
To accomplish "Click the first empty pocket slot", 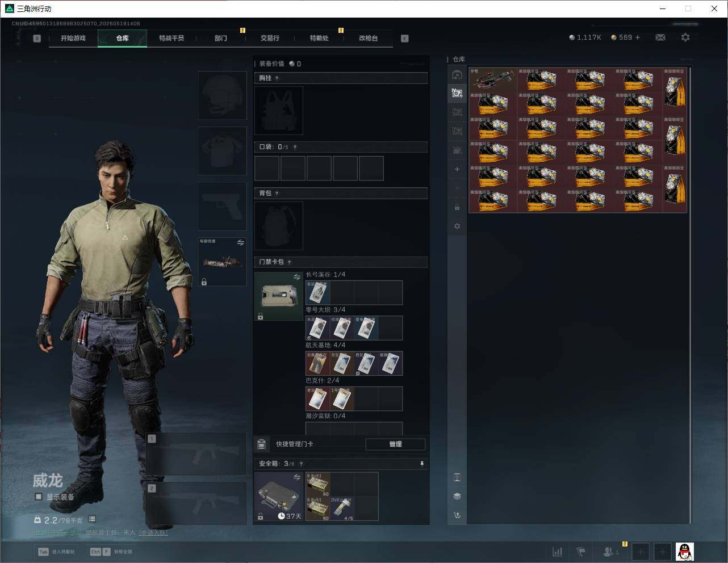I will point(267,169).
